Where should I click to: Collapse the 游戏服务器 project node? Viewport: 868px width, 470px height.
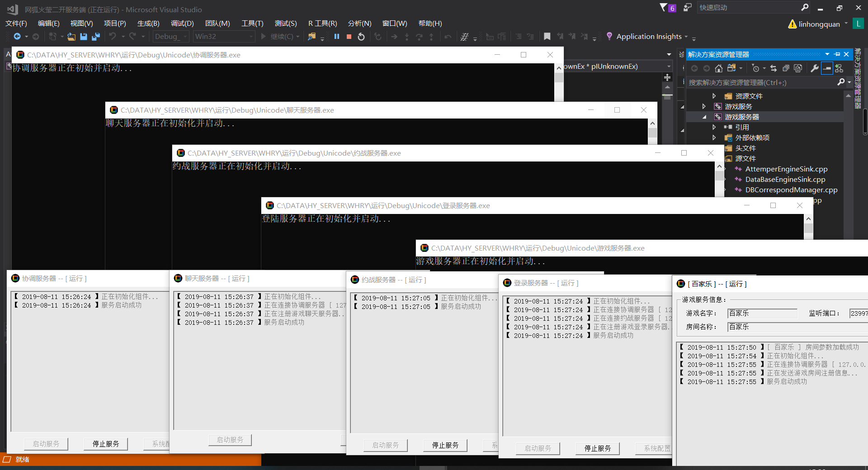[x=704, y=117]
